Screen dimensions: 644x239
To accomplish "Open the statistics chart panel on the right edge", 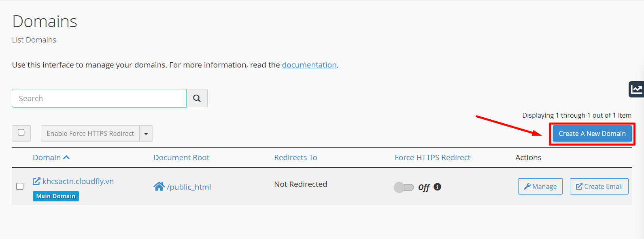I will point(637,89).
